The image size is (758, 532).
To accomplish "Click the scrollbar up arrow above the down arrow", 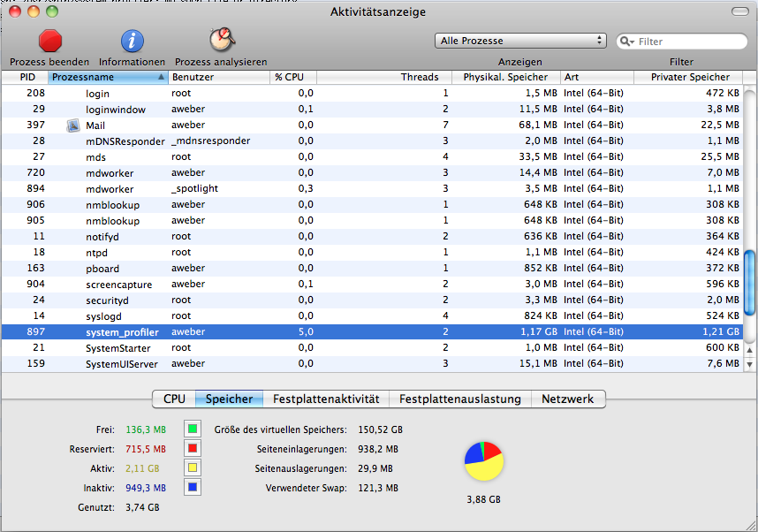I will coord(750,350).
